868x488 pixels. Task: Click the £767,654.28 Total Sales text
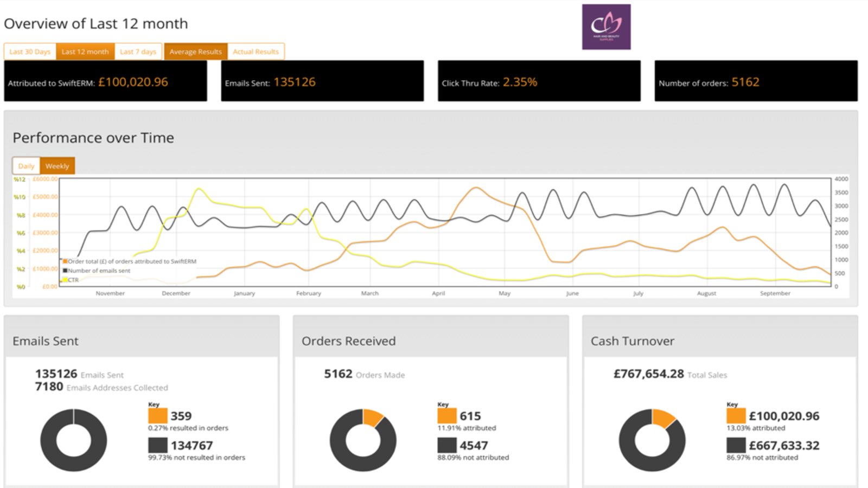pyautogui.click(x=671, y=374)
